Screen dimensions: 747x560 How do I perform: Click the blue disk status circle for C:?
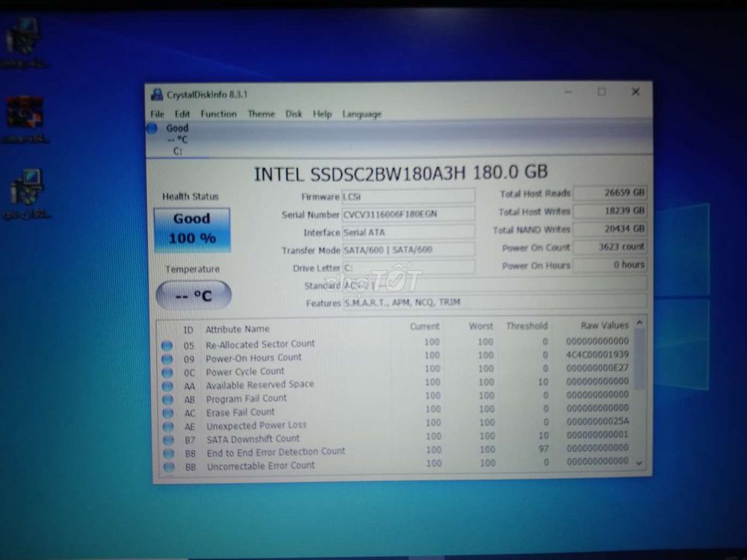pyautogui.click(x=152, y=128)
